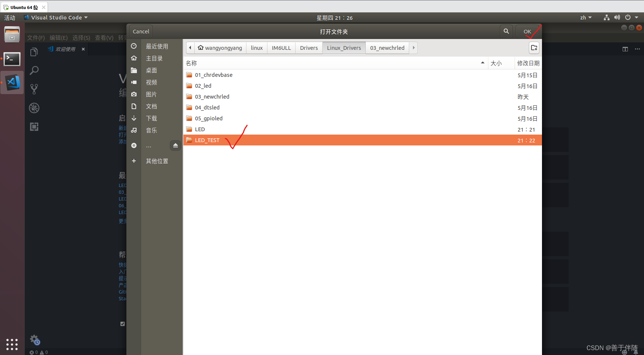Open 下载 in the sidebar

point(155,118)
